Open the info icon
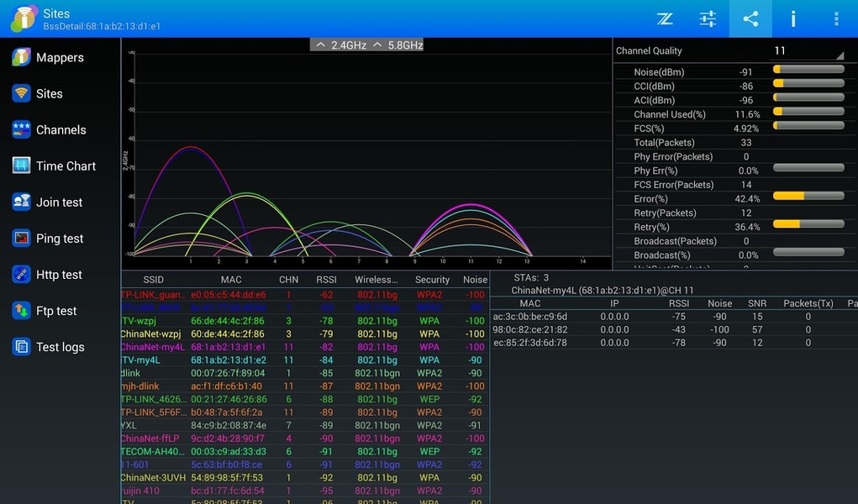This screenshot has width=858, height=504. click(793, 19)
